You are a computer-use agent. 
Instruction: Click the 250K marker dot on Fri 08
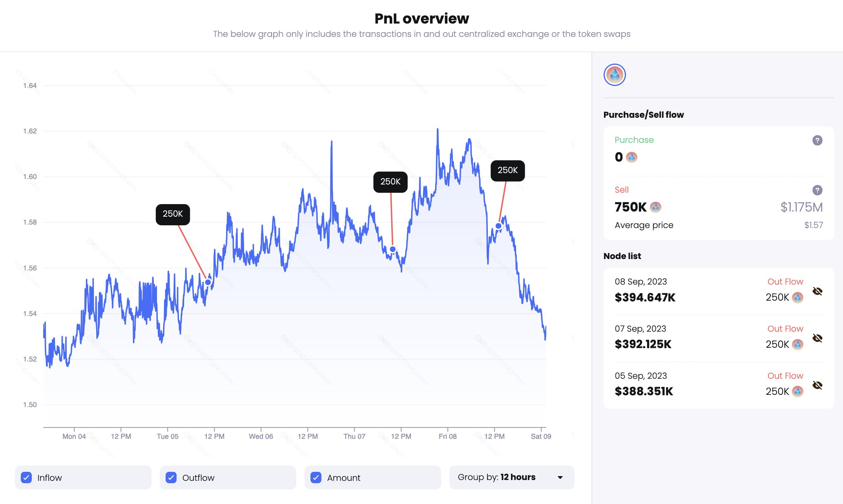[498, 226]
